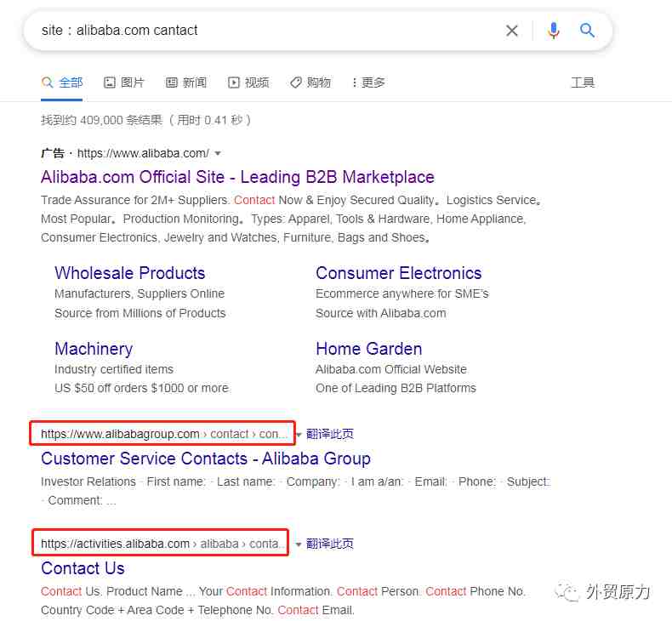Switch to the 购物 shopping tab
Screen dimensions: 672x621
tap(310, 83)
